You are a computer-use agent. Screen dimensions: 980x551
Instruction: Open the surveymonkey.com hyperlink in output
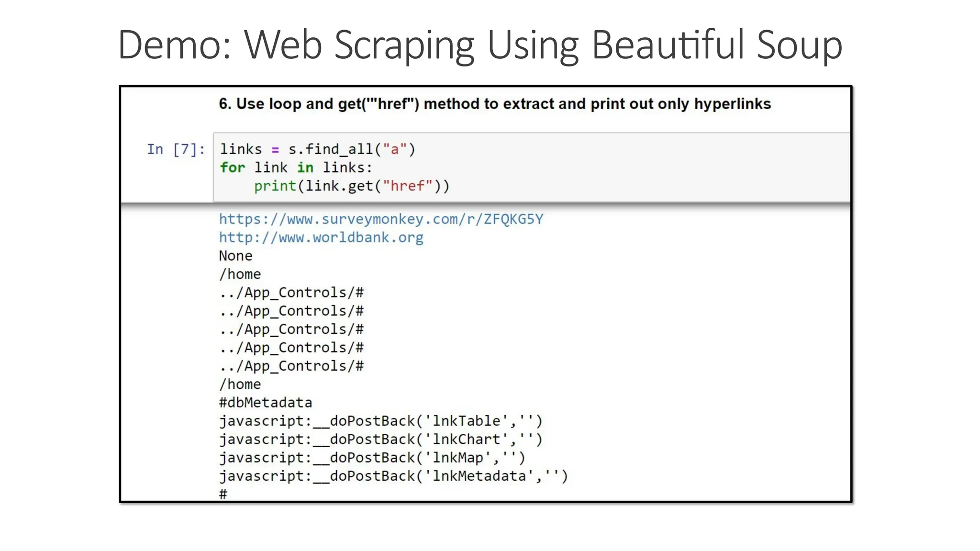pyautogui.click(x=381, y=219)
